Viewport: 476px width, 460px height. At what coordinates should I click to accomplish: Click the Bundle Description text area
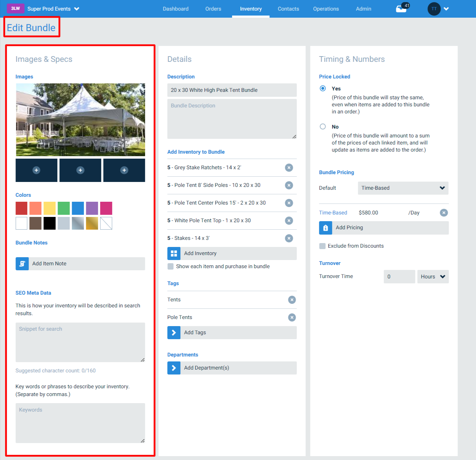coord(232,119)
